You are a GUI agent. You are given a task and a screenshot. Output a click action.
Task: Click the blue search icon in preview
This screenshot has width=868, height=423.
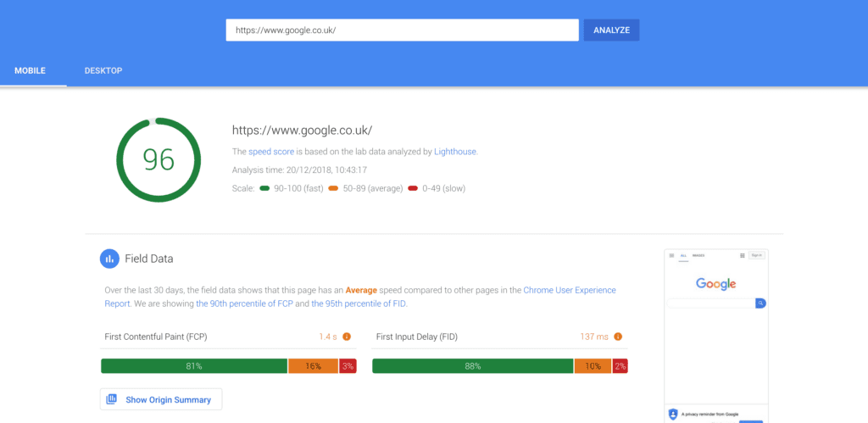[761, 303]
